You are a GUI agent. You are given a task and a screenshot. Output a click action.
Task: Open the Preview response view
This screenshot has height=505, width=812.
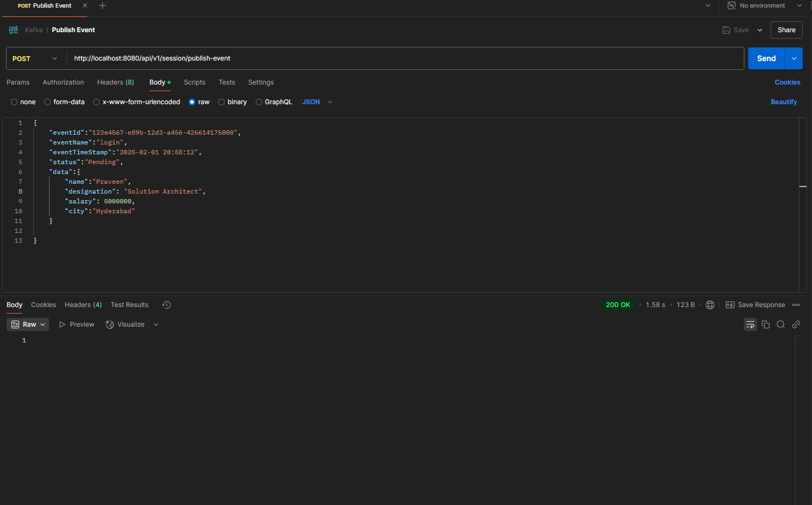77,324
